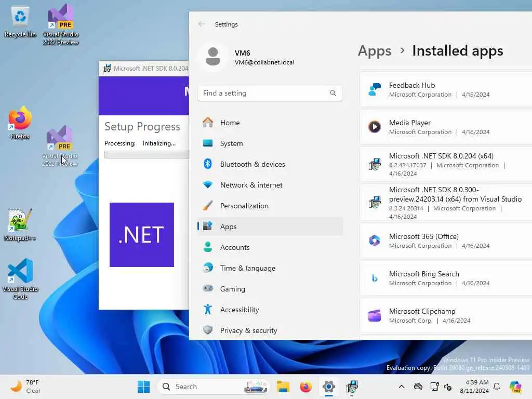Select Microsoft .NET SDK 8.0.204 (x64) text
Image resolution: width=532 pixels, height=399 pixels.
pos(441,156)
